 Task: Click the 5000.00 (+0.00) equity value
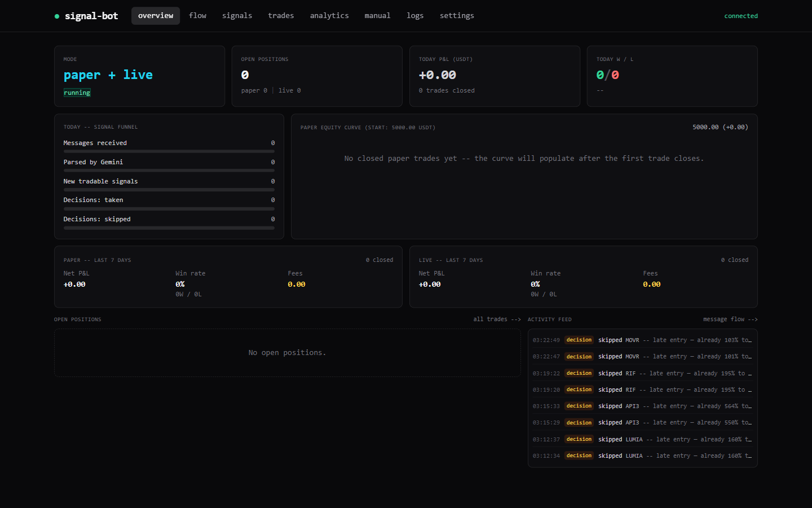click(x=720, y=128)
